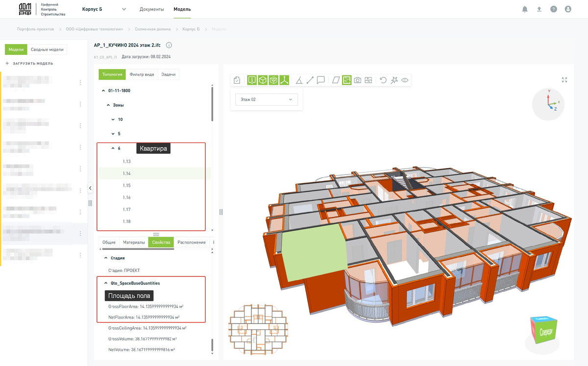Open the Свойства properties tab

pos(161,243)
